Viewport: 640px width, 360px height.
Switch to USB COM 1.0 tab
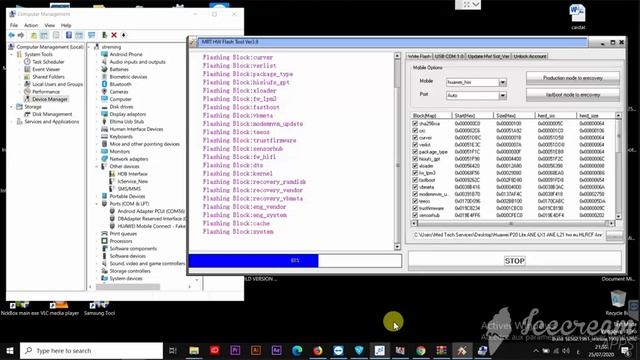tap(449, 56)
